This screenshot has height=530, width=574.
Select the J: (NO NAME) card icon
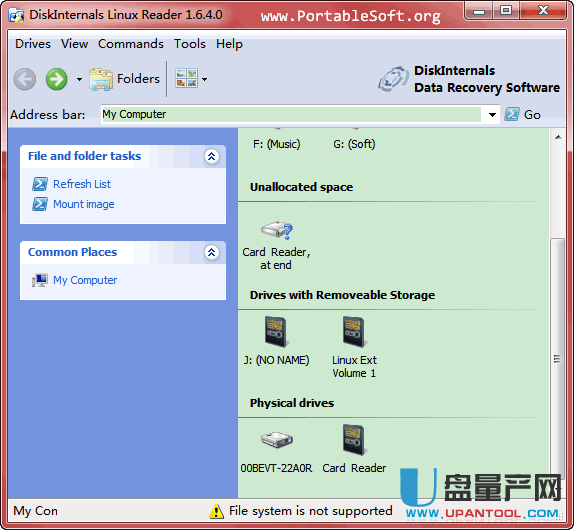click(x=277, y=332)
